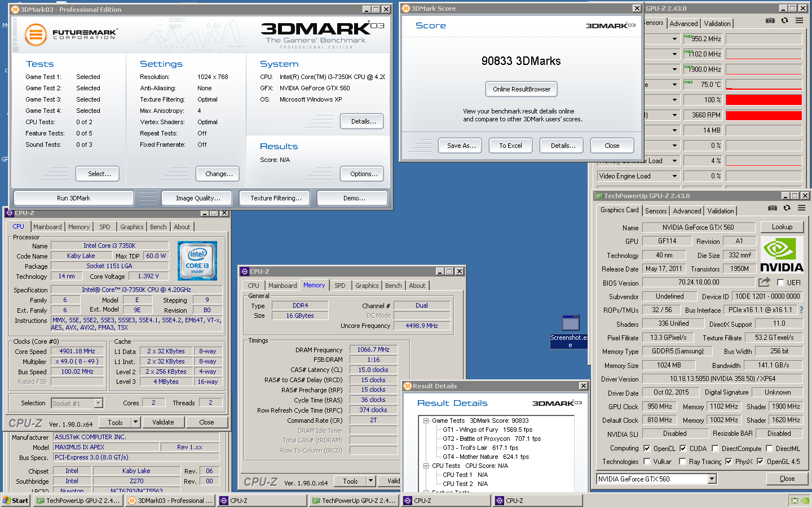Open the sensor dropdown beside 3660 RPM reading
Image resolution: width=812 pixels, height=508 pixels.
[x=674, y=115]
